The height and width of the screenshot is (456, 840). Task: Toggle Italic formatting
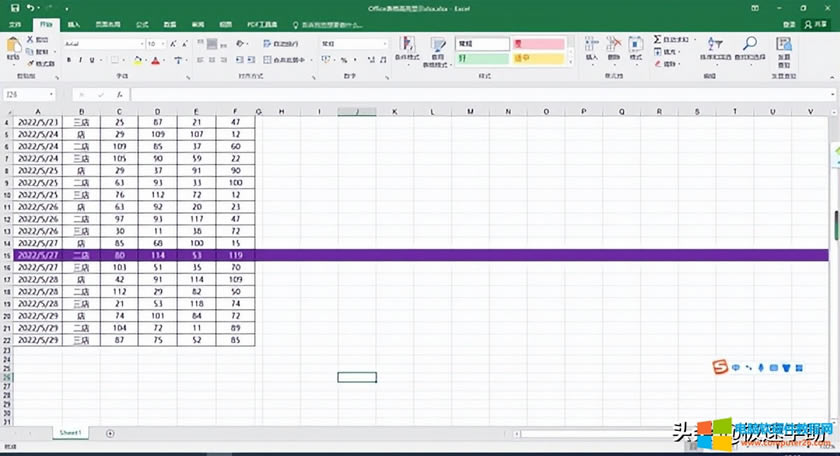pos(81,60)
